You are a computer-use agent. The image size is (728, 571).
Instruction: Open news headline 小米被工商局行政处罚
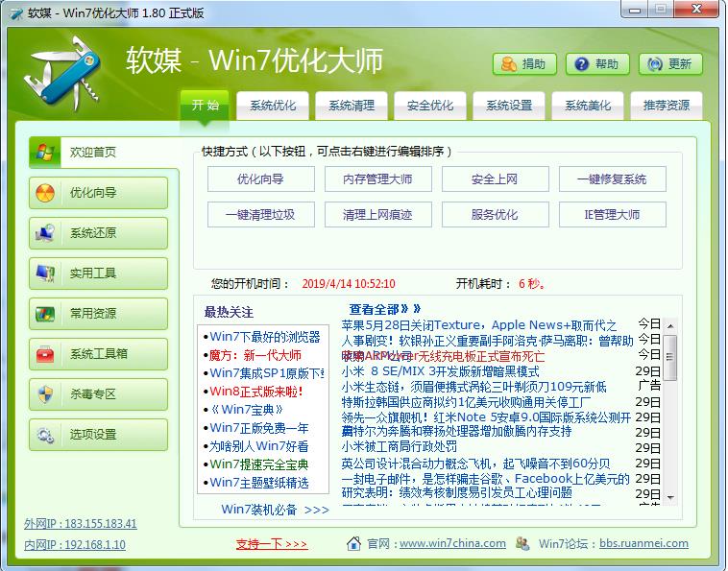(x=400, y=446)
